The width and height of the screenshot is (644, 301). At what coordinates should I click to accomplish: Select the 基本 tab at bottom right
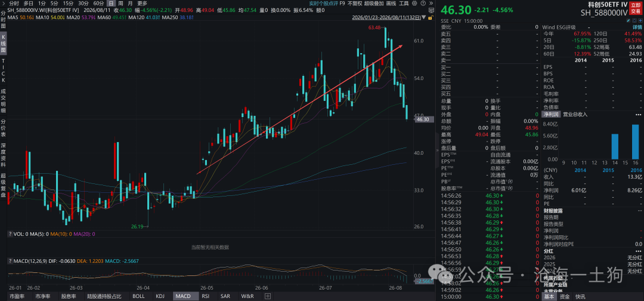pyautogui.click(x=549, y=296)
